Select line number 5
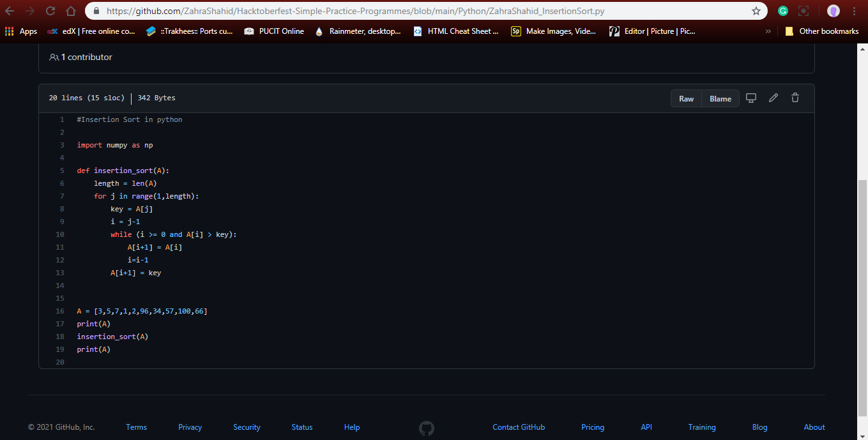Screen dimensions: 868x440 (62, 171)
